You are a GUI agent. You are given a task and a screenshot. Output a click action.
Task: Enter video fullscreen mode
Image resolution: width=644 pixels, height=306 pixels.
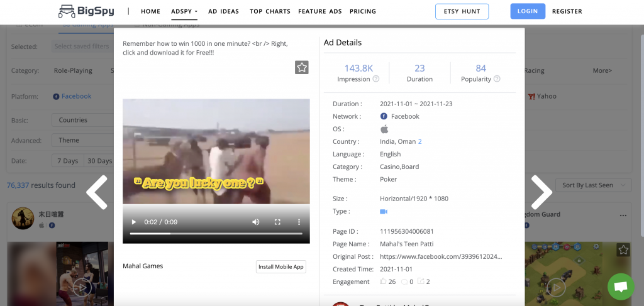pos(277,222)
